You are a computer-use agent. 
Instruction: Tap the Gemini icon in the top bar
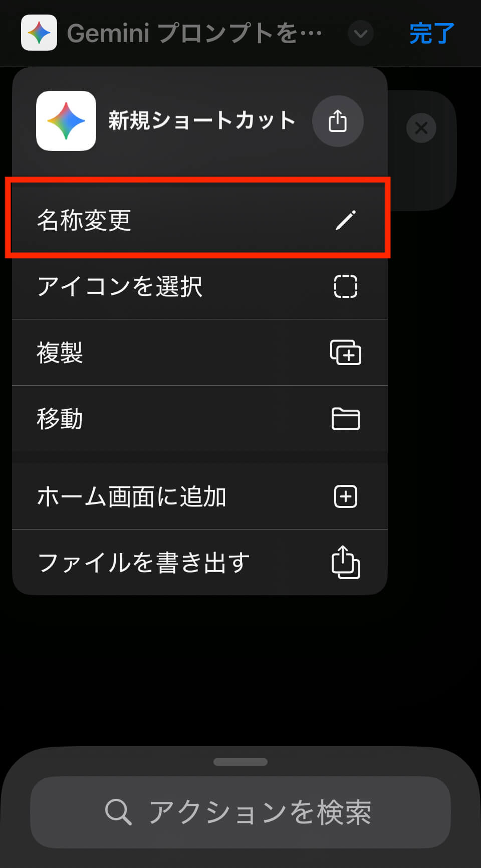[x=39, y=33]
